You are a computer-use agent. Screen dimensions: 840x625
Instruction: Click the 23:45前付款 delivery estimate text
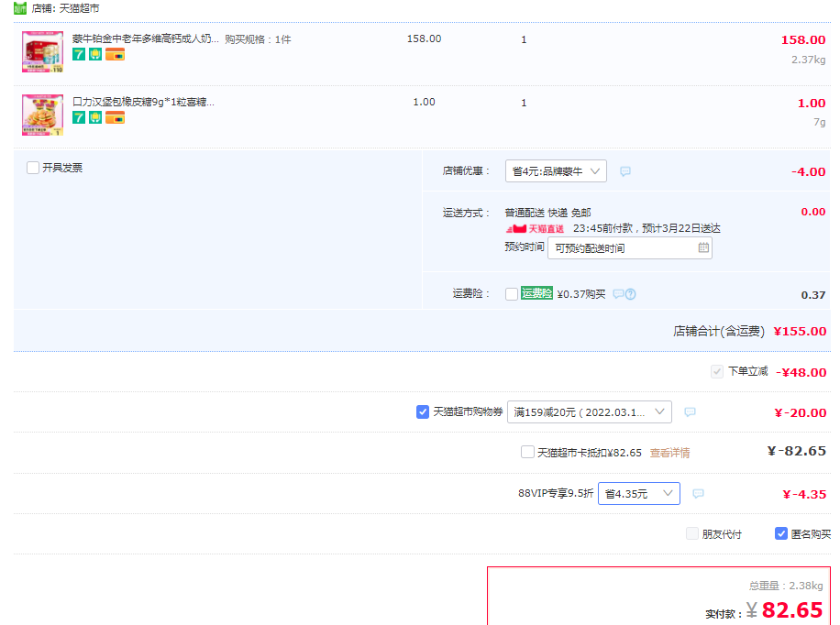point(647,229)
